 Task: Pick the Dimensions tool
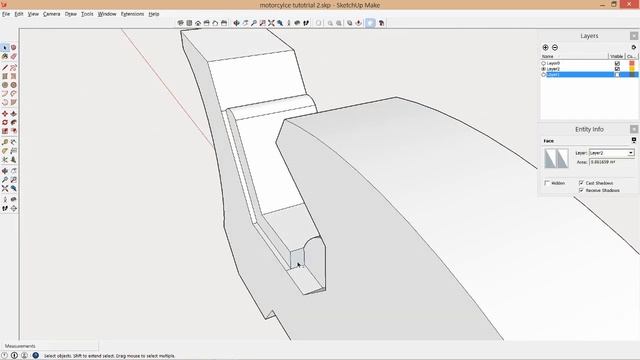13,142
